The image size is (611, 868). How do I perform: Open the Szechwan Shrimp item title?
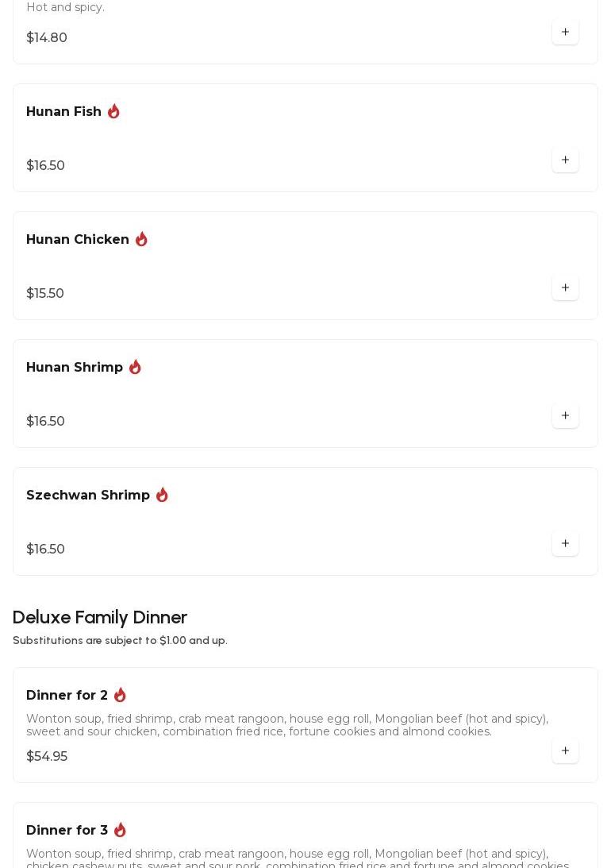[88, 496]
